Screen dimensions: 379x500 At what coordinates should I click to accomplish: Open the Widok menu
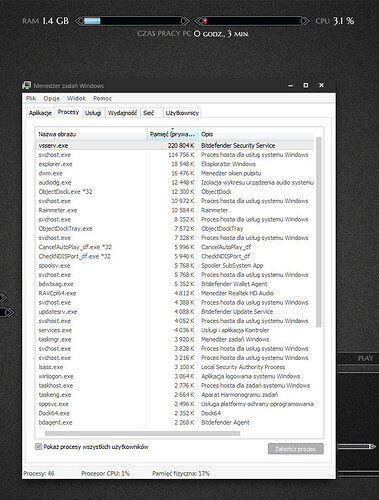tap(76, 98)
